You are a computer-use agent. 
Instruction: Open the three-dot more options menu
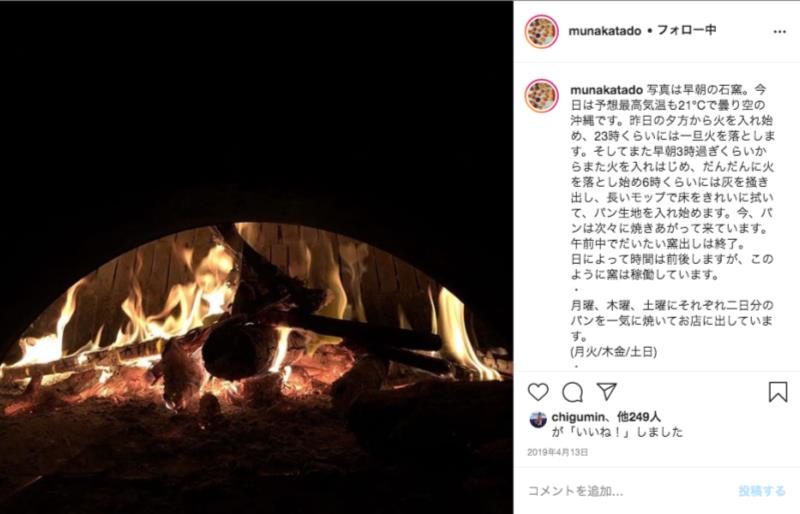(x=780, y=32)
